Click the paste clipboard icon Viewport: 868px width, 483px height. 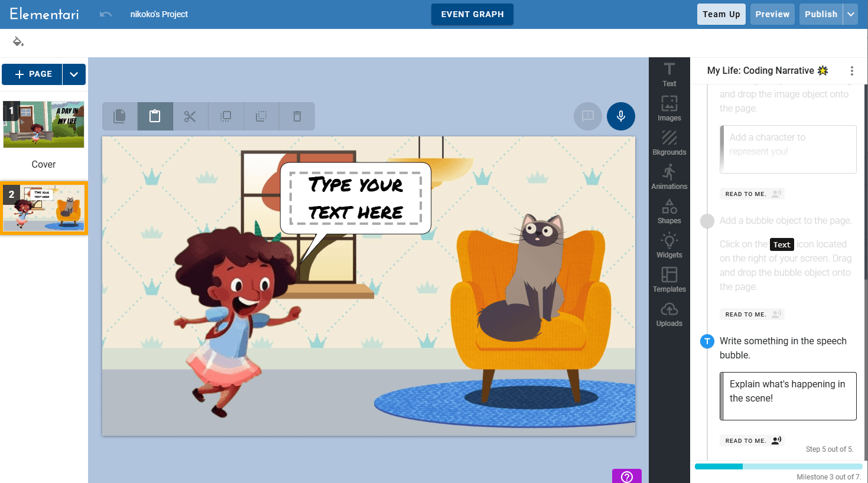(x=155, y=116)
